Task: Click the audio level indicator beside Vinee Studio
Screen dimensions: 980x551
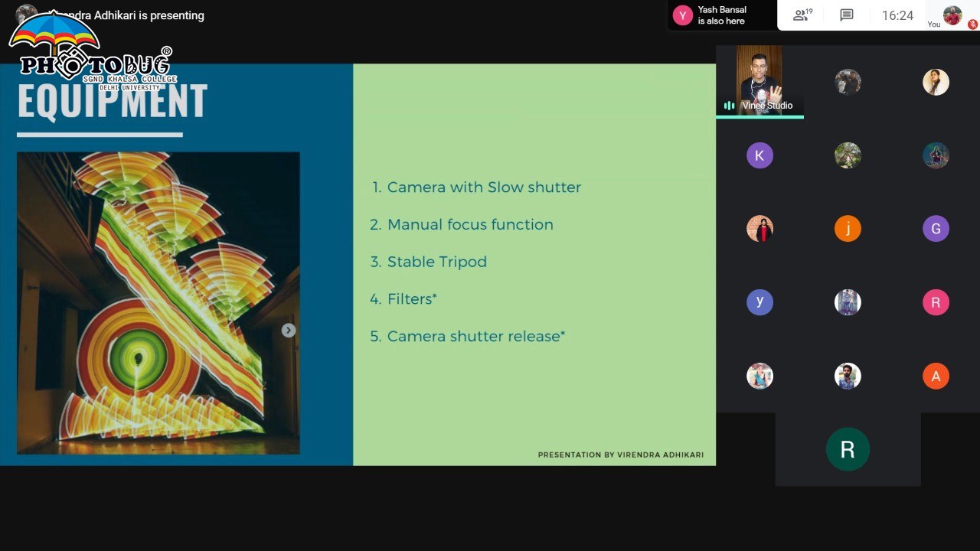Action: (x=729, y=106)
